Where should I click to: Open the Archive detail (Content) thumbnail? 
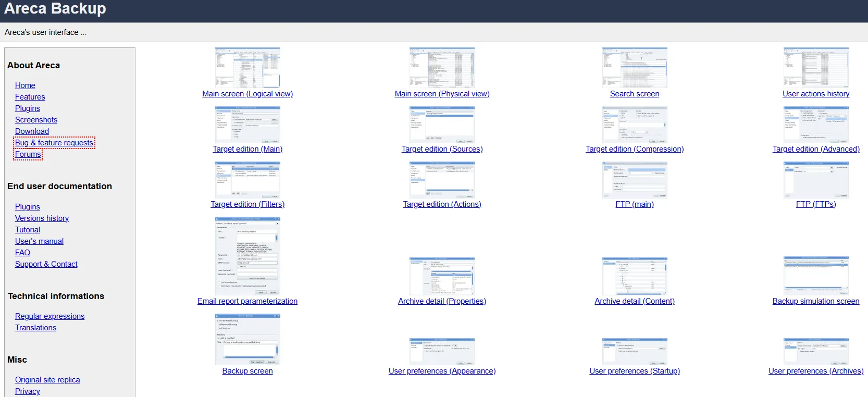click(x=635, y=276)
